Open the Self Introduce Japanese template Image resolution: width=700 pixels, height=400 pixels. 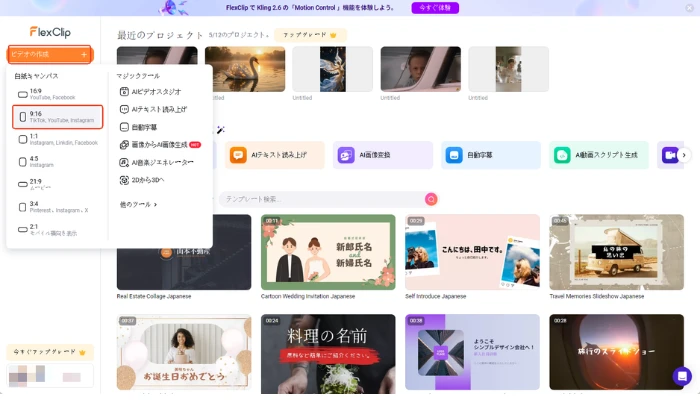click(472, 252)
